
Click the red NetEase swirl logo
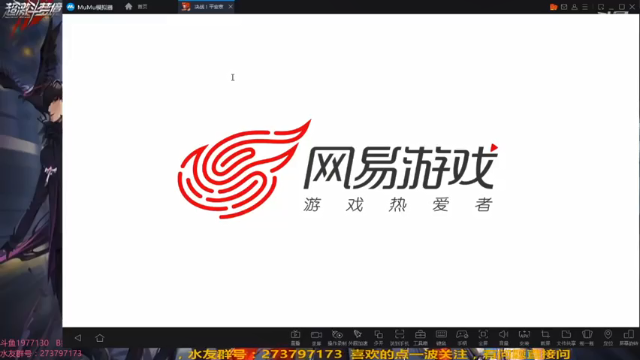(x=244, y=169)
